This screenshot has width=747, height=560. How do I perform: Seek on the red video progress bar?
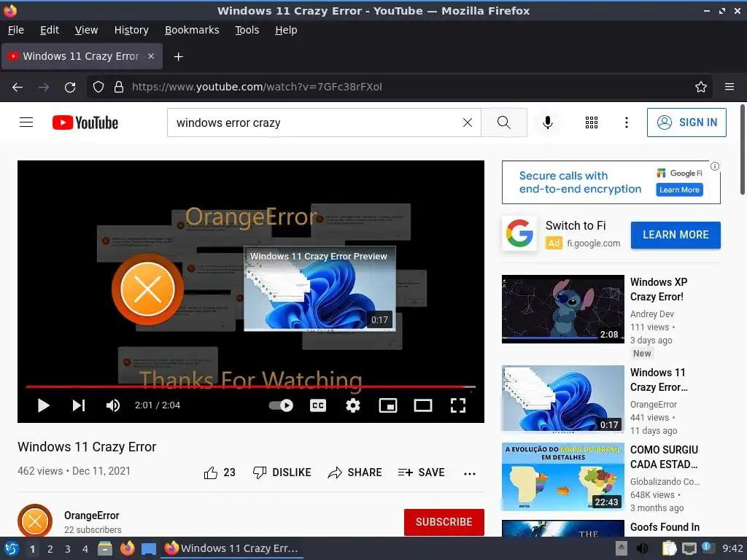coord(251,386)
